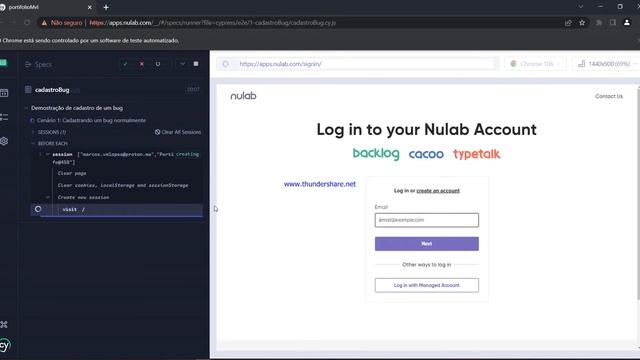Select the 'Clear page' command log
This screenshot has height=360, width=640.
tap(72, 173)
